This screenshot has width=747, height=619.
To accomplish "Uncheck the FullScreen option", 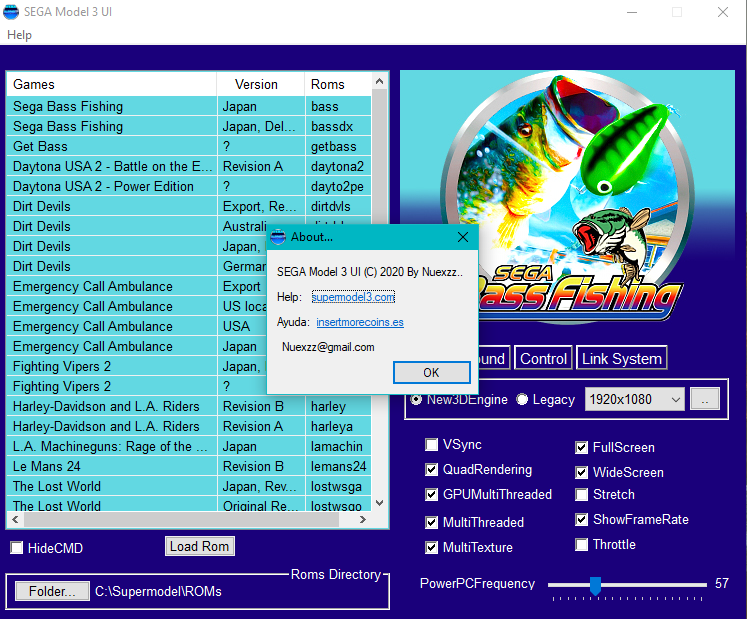I will click(x=581, y=447).
